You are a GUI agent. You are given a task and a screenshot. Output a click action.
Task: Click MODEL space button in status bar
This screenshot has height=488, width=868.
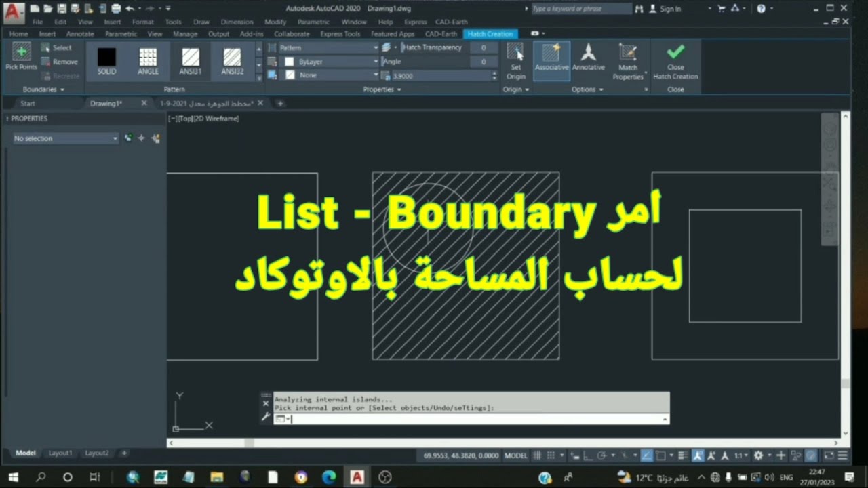tap(515, 455)
